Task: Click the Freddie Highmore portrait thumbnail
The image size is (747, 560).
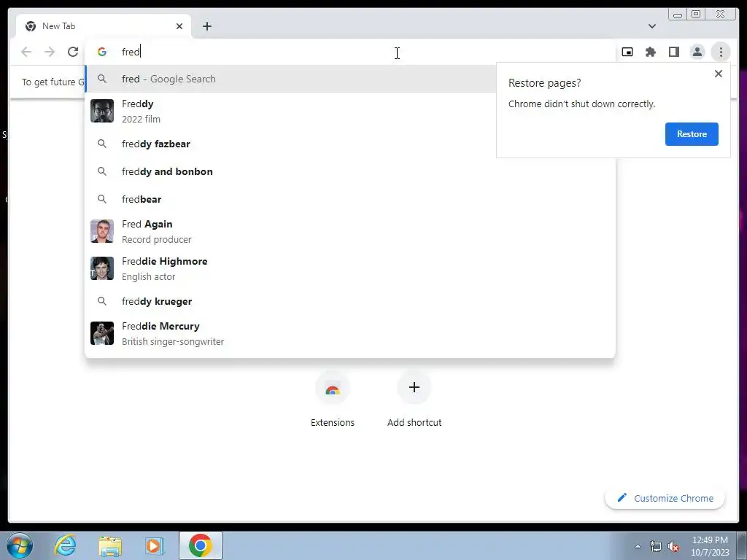Action: (102, 268)
